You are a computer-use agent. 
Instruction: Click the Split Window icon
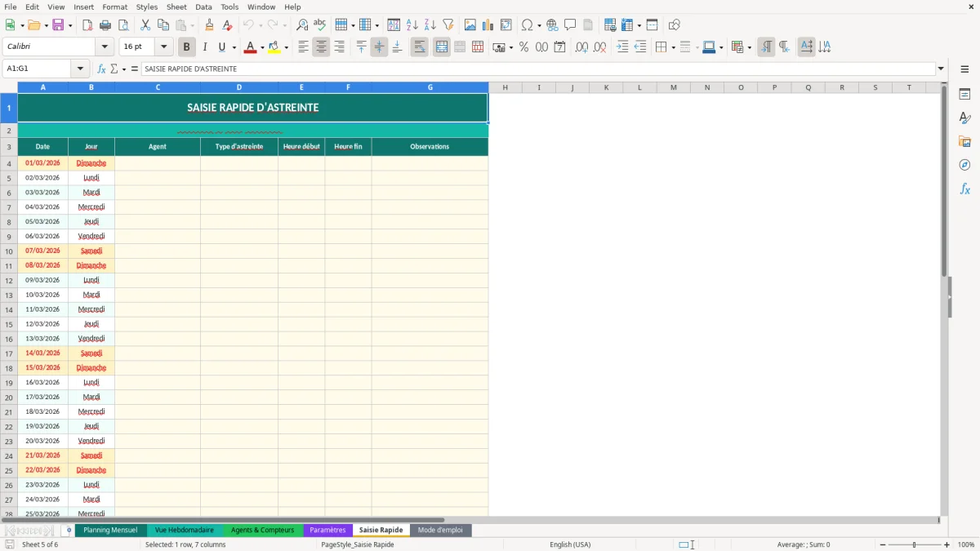coord(653,25)
